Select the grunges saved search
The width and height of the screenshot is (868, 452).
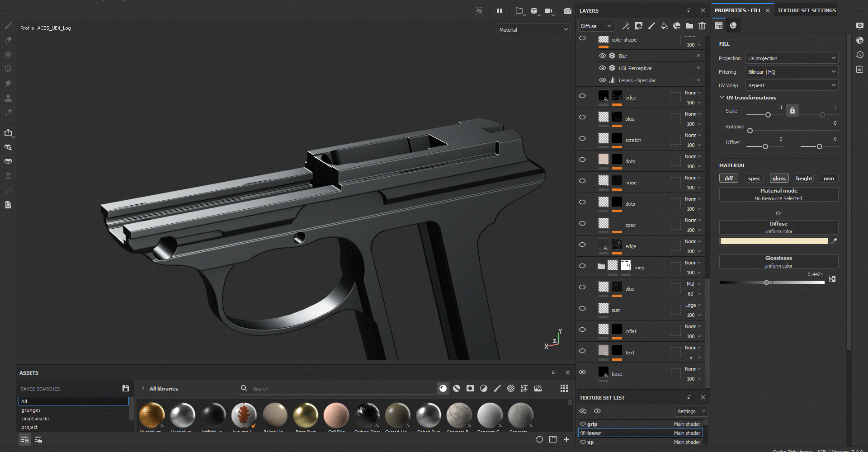(31, 410)
